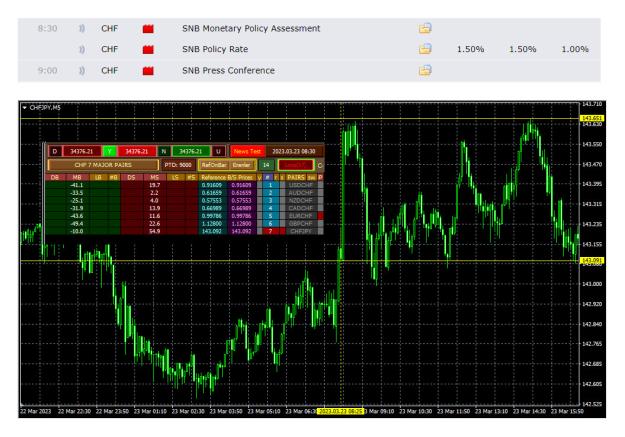
Task: Click number 3 box in NZDCHF row
Action: click(270, 201)
